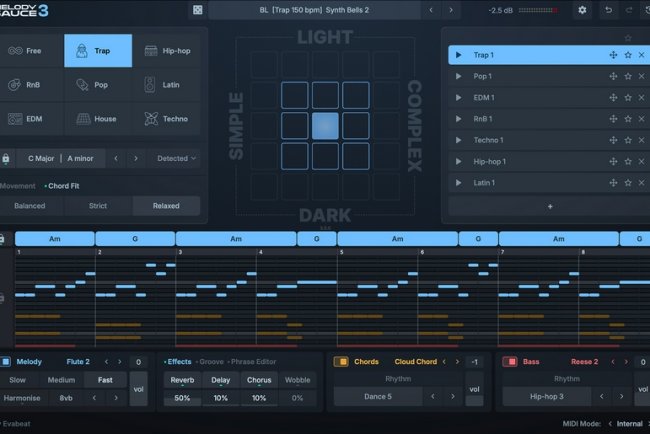Open settings gear icon

click(x=582, y=10)
